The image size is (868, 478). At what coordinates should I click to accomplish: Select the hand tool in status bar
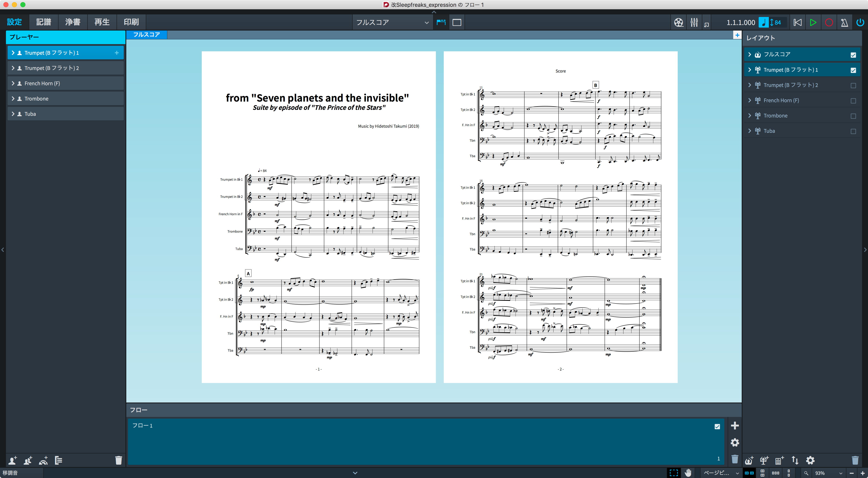688,473
